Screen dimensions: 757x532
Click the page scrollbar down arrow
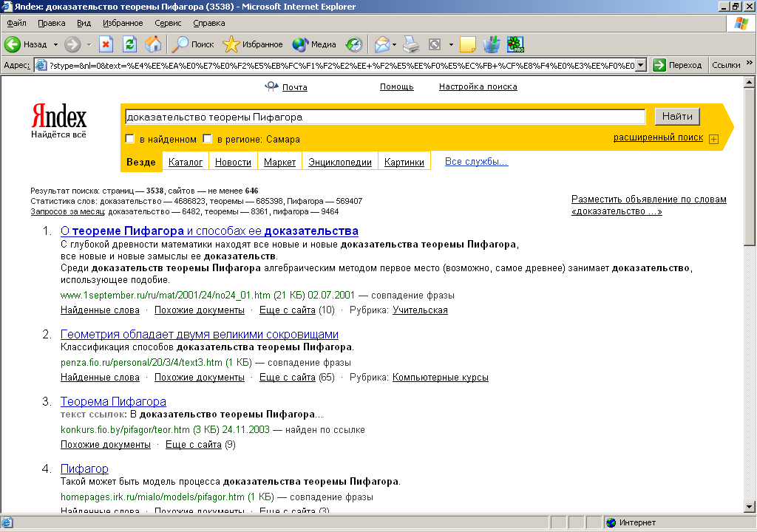(750, 506)
